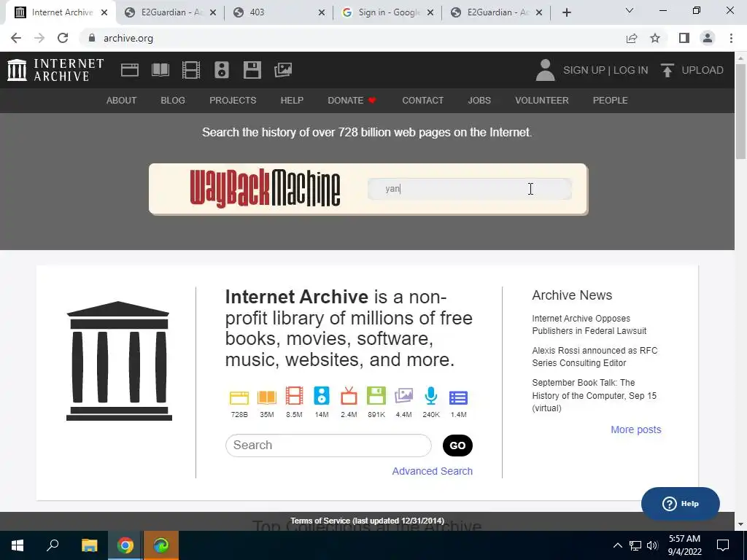Close the 403 tab
The width and height of the screenshot is (747, 560).
click(x=322, y=13)
